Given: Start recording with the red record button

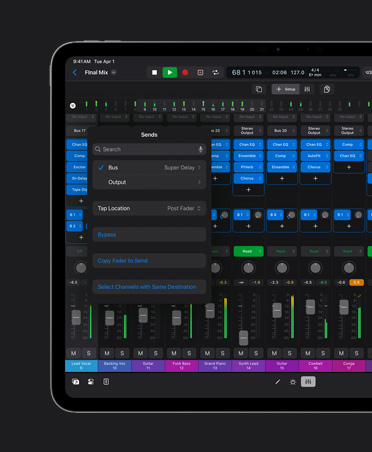Looking at the screenshot, I should pyautogui.click(x=185, y=72).
